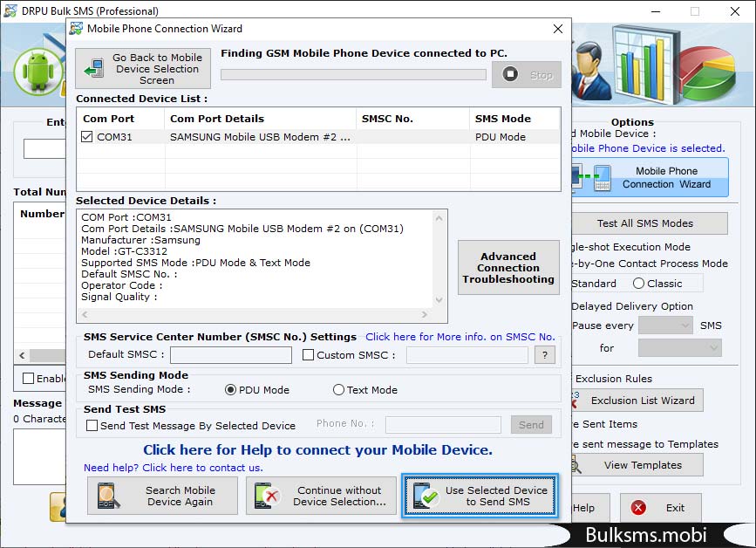This screenshot has height=548, width=756.
Task: Click the magnifier phone icon on Search button
Action: point(107,496)
